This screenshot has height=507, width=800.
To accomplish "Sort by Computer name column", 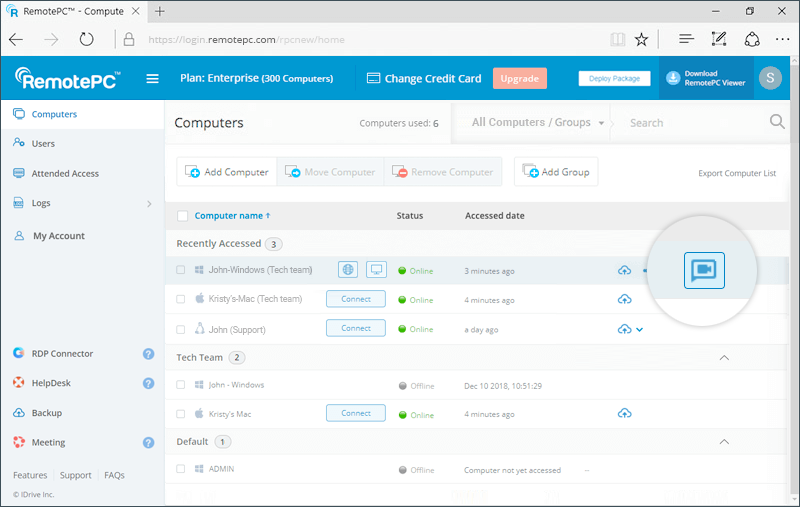I will 232,216.
